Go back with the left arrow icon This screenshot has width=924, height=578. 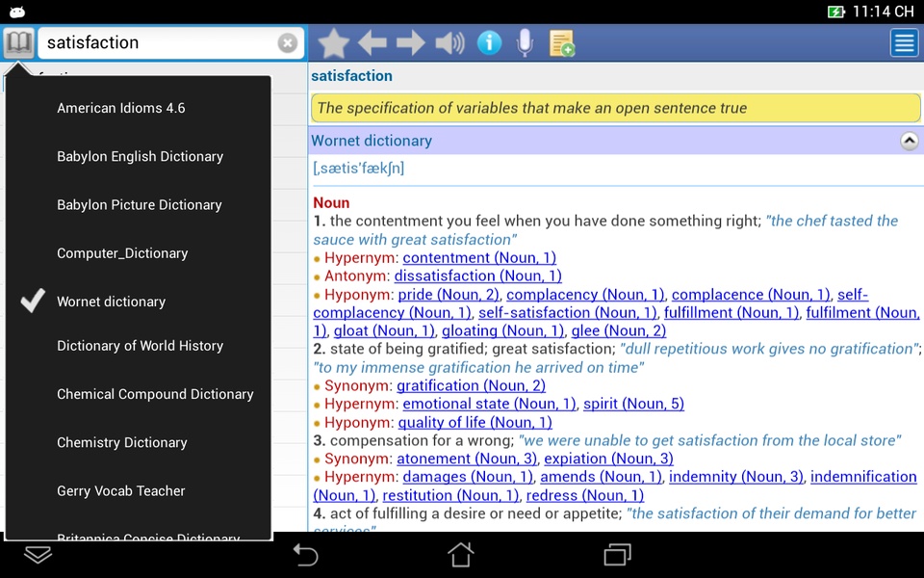click(372, 43)
